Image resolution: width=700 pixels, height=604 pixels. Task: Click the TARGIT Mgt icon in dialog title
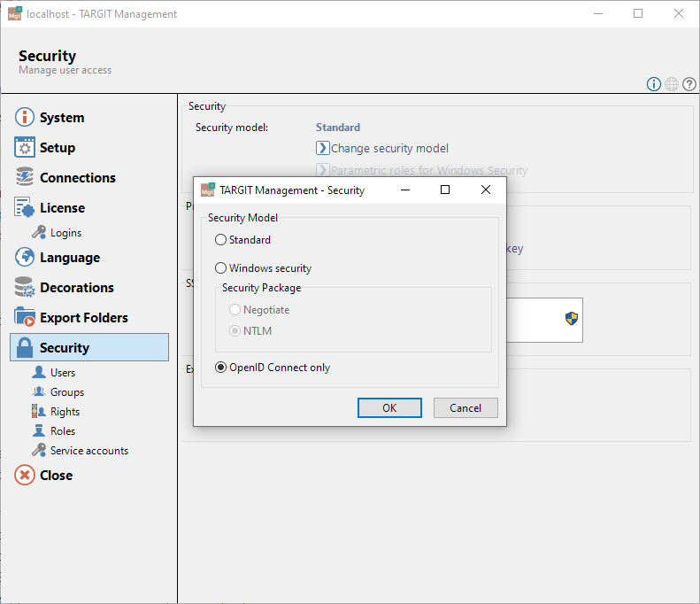click(208, 190)
